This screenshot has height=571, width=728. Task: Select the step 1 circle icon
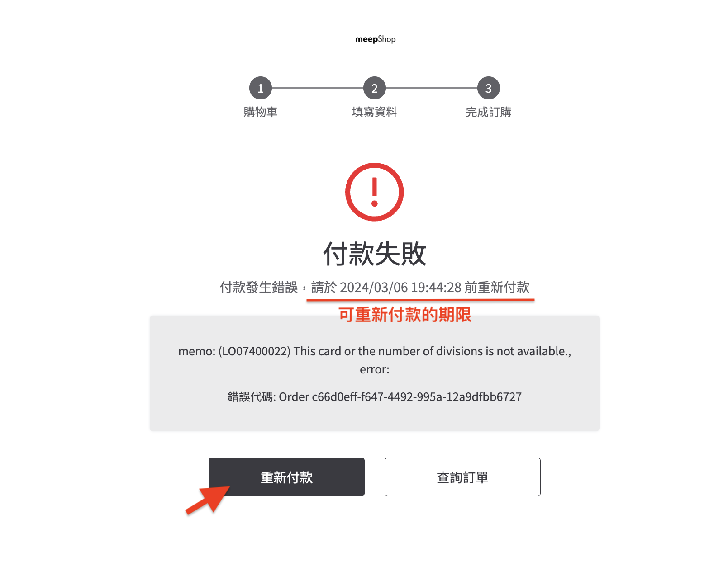click(x=261, y=88)
